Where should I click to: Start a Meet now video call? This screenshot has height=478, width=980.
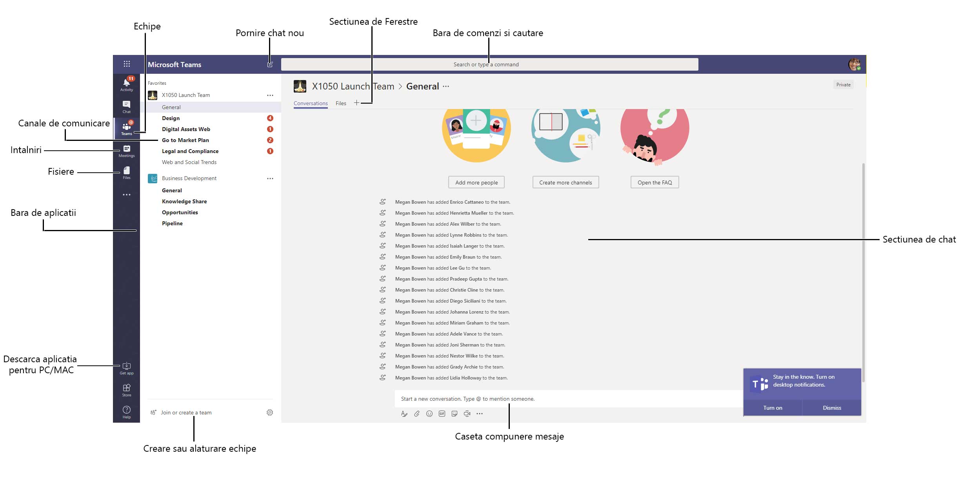point(467,414)
